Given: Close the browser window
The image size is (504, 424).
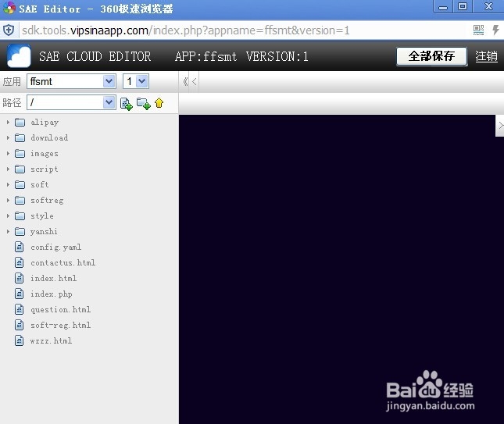Looking at the screenshot, I should click(488, 7).
